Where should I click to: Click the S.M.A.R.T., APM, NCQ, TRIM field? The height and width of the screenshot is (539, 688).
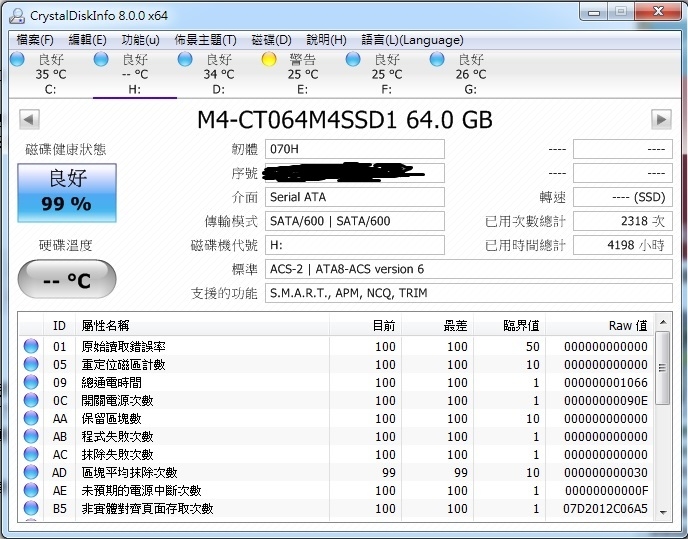(469, 293)
